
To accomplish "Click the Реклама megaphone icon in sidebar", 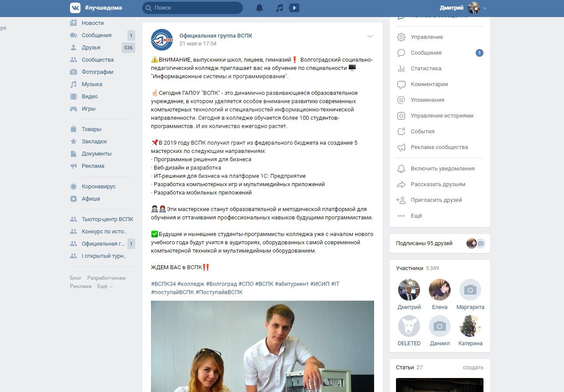I will [74, 166].
